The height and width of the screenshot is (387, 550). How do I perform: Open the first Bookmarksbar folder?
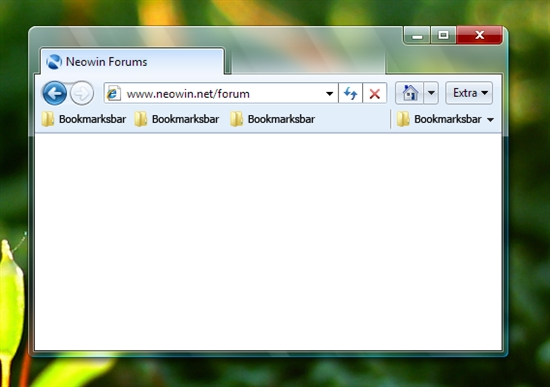[x=84, y=119]
